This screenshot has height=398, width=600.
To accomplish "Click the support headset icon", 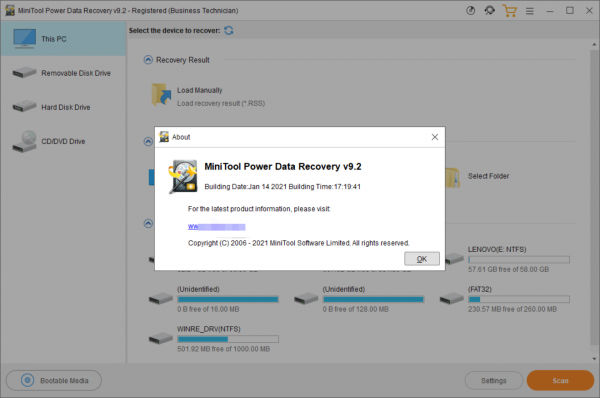I will [489, 11].
